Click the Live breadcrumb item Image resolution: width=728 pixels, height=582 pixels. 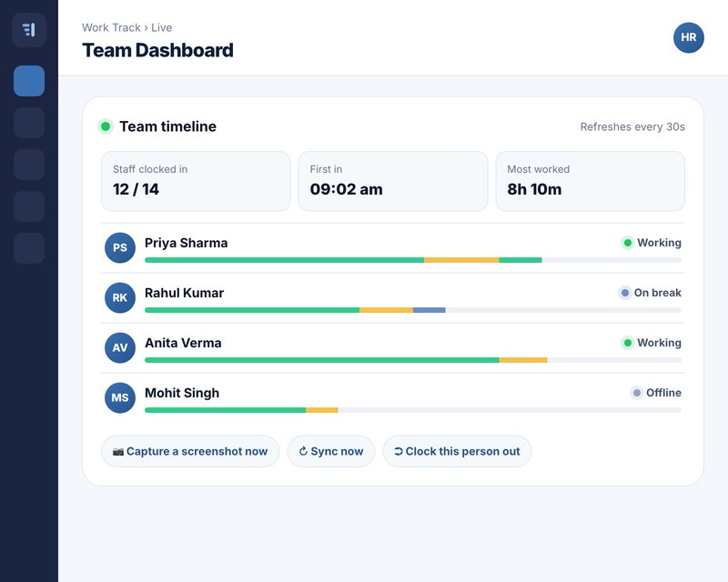pyautogui.click(x=162, y=28)
